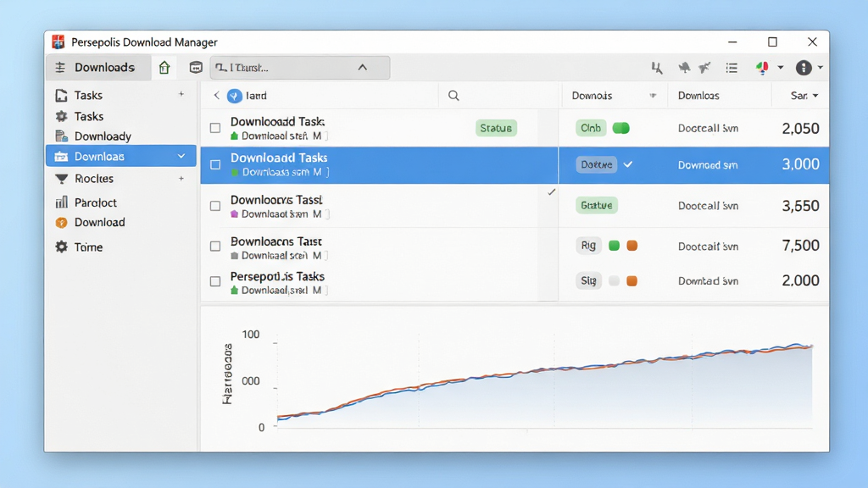
Task: Click the plus next to Rocltes
Action: pos(181,178)
